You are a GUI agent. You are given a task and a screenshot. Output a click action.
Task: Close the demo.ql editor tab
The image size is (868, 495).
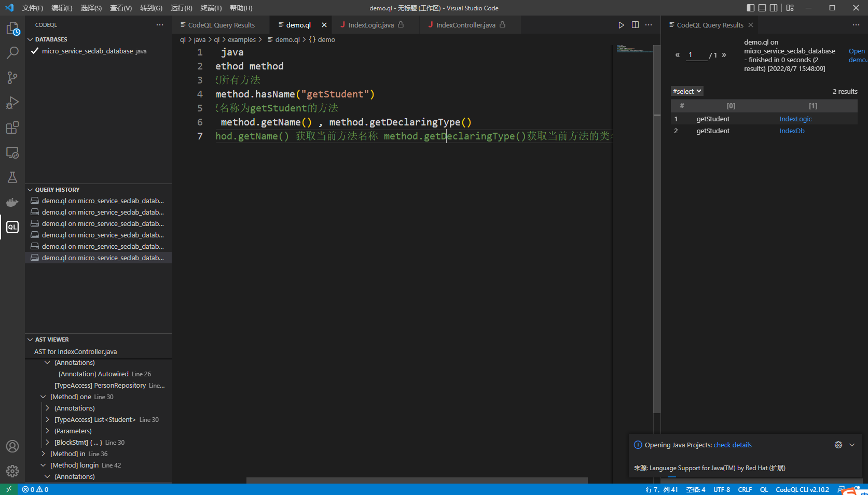[x=324, y=25]
